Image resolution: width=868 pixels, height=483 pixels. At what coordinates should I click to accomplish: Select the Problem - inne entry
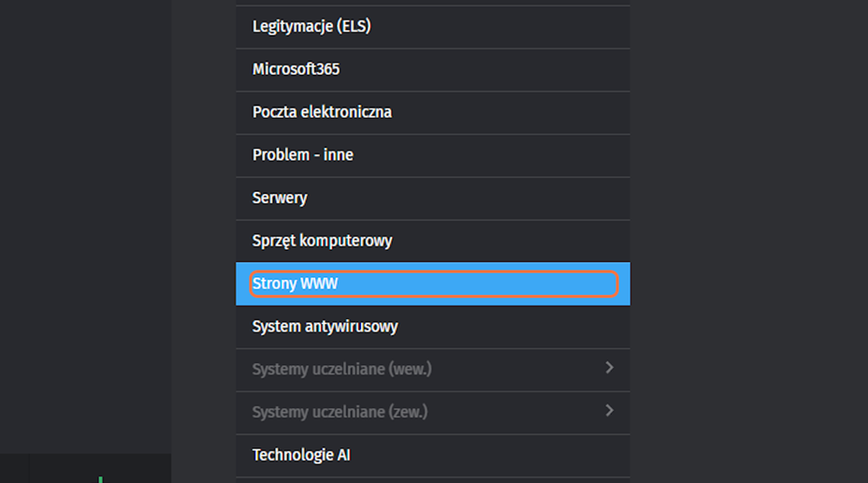click(x=302, y=155)
